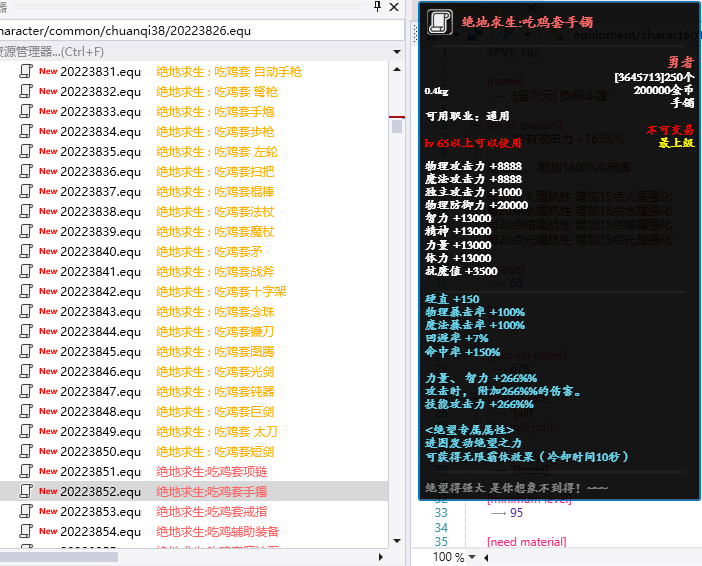Viewport: 702px width, 566px height.
Task: Toggle auto-hide pin on the left panel
Action: click(378, 7)
